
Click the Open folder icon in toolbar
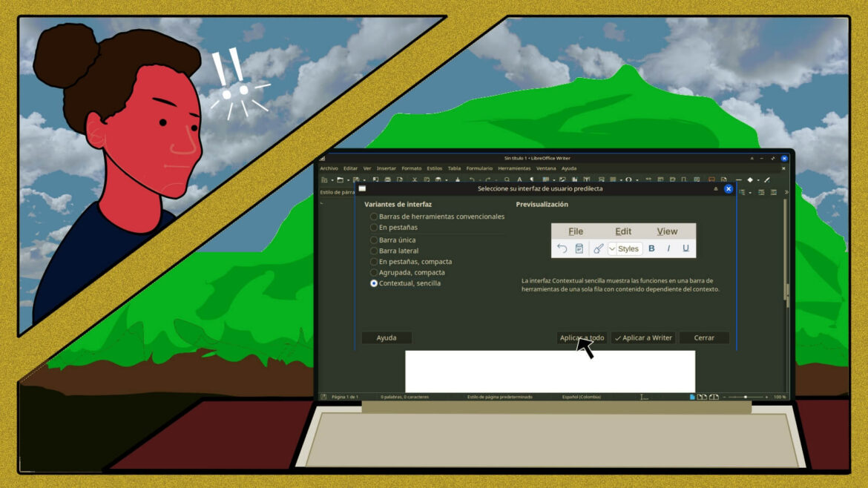pos(340,179)
